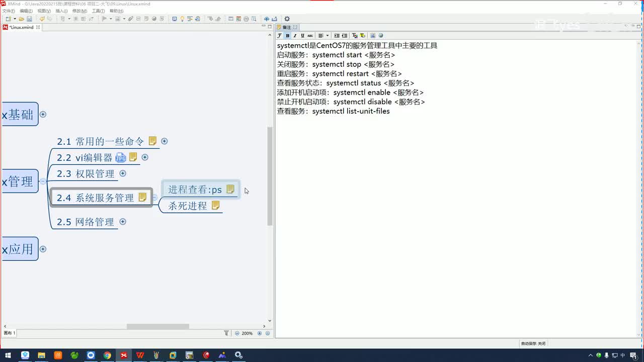The image size is (644, 362).
Task: Open the notes alignment dropdown arrow
Action: coord(327,36)
